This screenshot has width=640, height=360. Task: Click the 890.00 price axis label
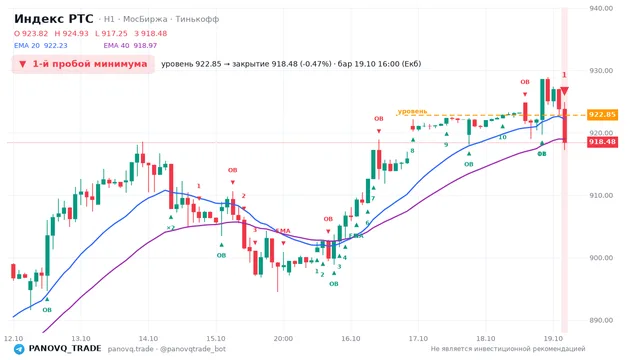tap(601, 320)
